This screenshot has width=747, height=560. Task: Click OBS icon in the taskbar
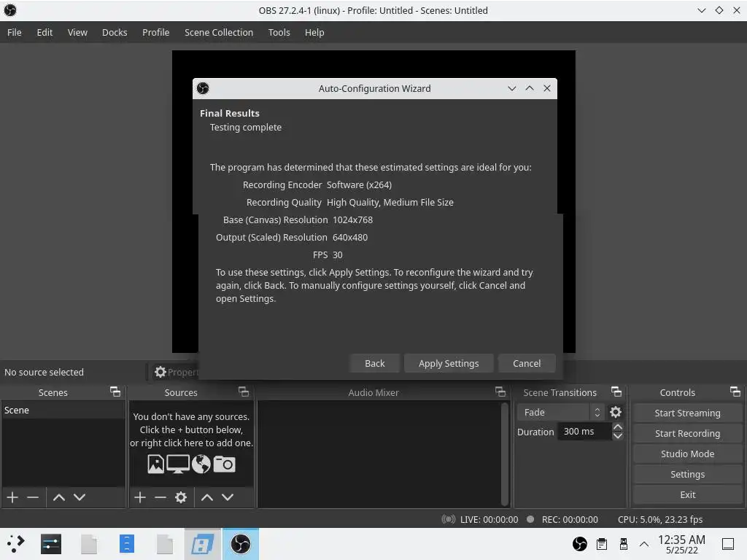click(241, 544)
